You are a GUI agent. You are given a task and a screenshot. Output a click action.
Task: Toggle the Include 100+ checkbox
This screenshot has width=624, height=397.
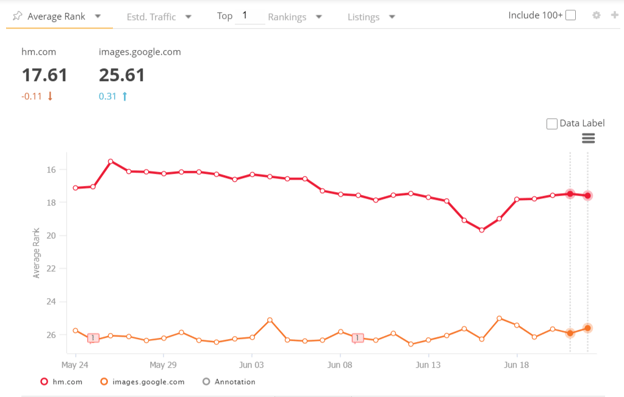coord(570,15)
